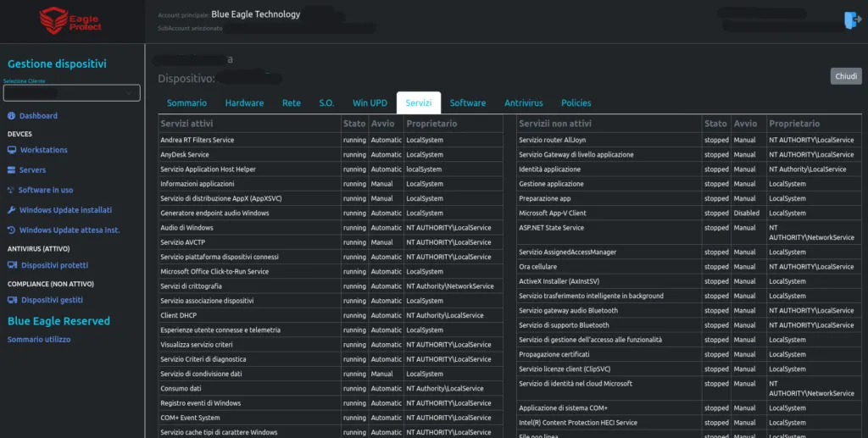
Task: Select Servizio licenze client (ClipSVC) row
Action: point(689,369)
